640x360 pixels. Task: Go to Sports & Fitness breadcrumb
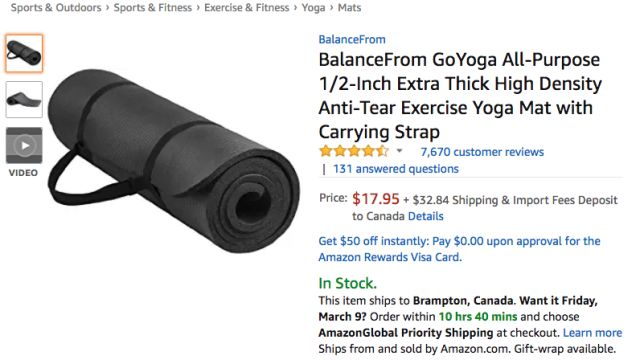coord(153,8)
